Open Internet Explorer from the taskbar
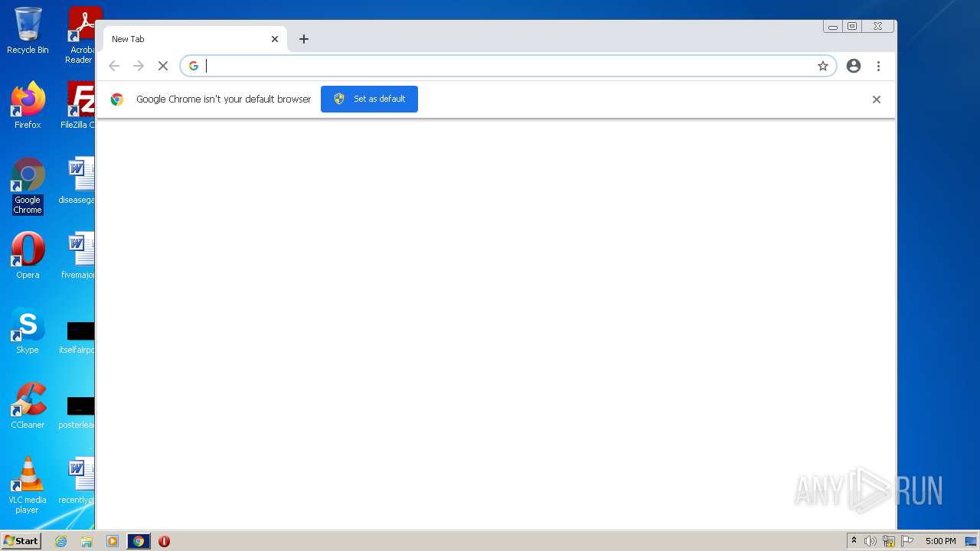980x551 pixels. tap(61, 541)
